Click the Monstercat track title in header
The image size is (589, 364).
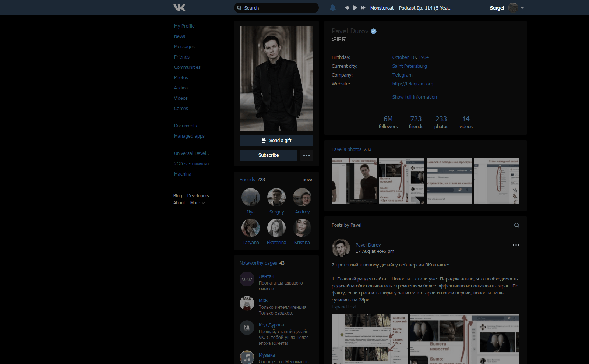coord(411,8)
